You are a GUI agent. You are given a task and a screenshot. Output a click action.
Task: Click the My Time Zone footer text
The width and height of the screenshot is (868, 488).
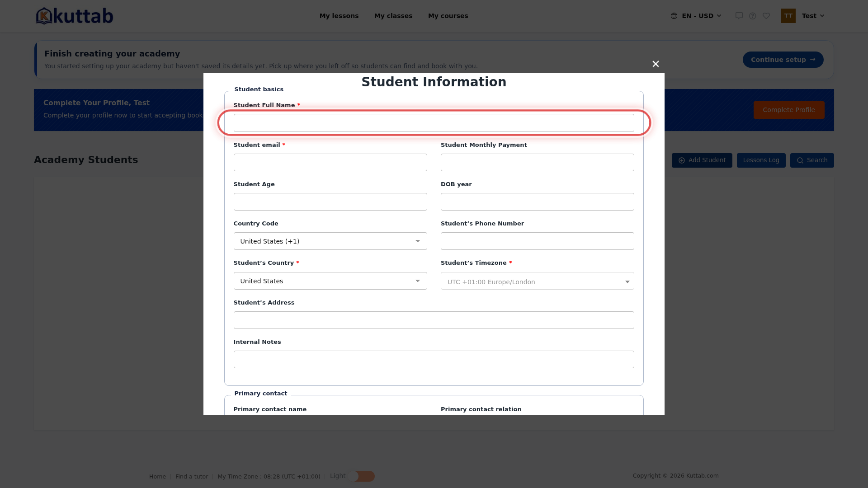click(x=269, y=477)
